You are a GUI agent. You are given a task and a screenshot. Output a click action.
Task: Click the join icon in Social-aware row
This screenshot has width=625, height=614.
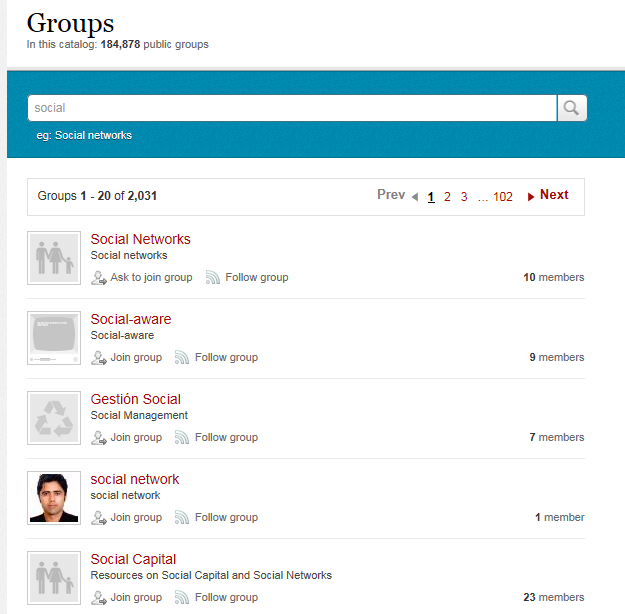click(98, 358)
